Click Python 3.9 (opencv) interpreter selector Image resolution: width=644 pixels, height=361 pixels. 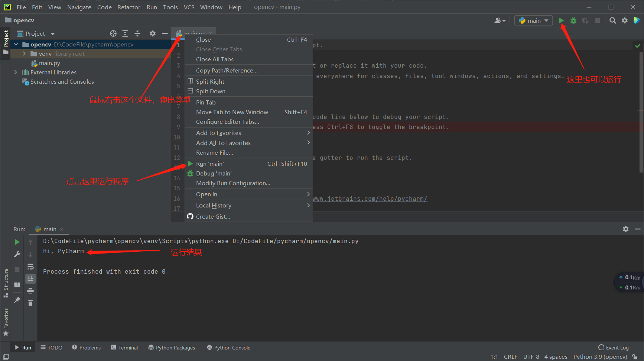click(x=600, y=357)
